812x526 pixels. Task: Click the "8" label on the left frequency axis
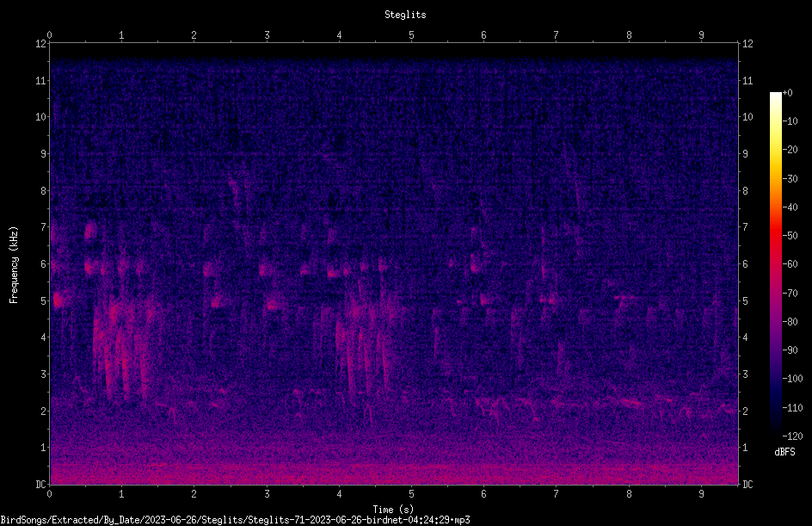click(x=43, y=191)
